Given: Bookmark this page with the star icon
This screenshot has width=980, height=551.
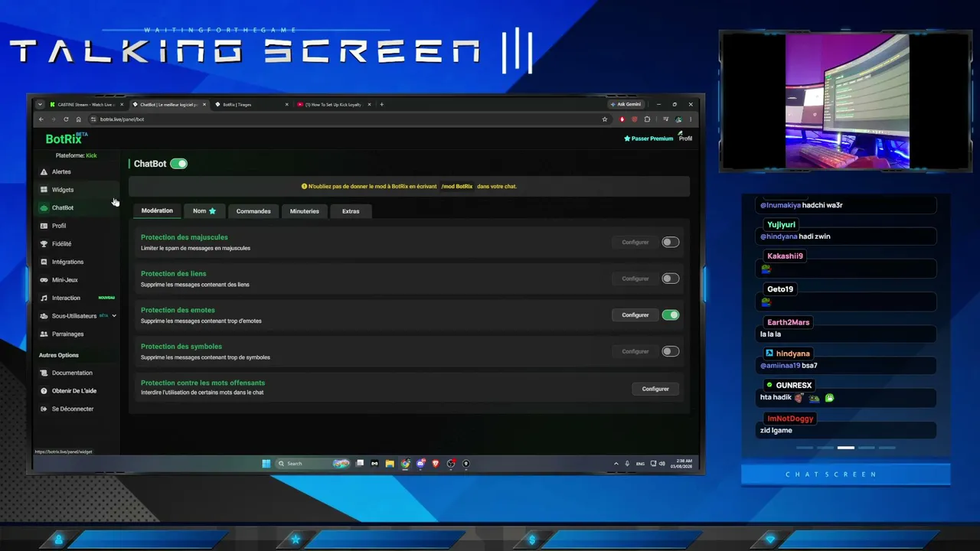Looking at the screenshot, I should pos(605,119).
